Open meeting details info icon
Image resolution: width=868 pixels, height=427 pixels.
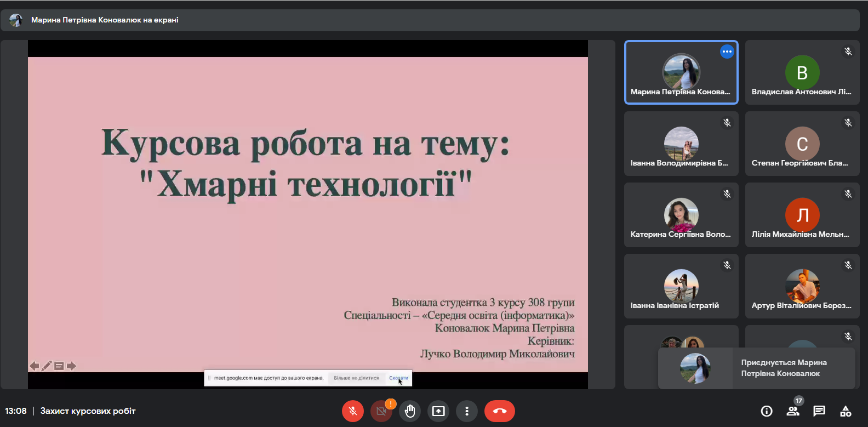tap(767, 411)
